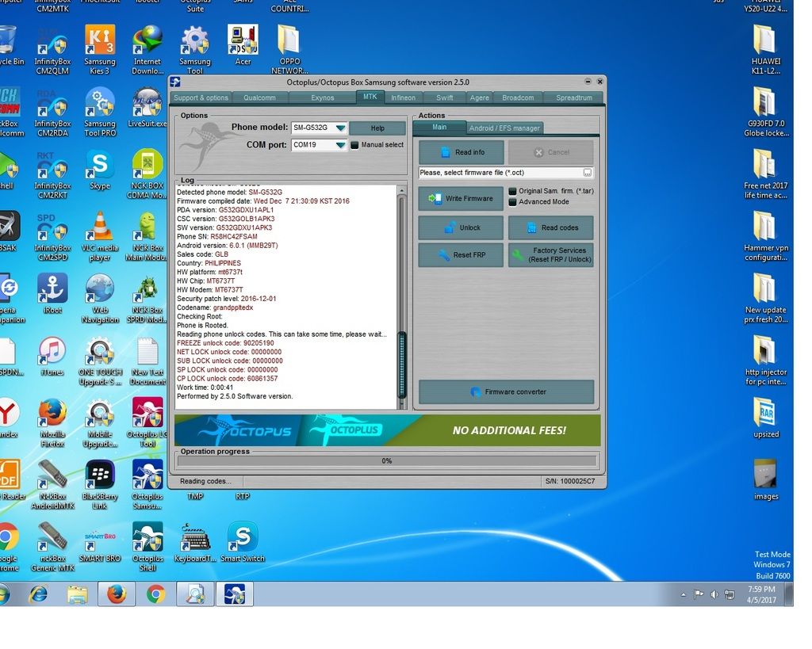The height and width of the screenshot is (649, 812).
Task: Open the upsized RAR archive icon
Action: pos(765,414)
